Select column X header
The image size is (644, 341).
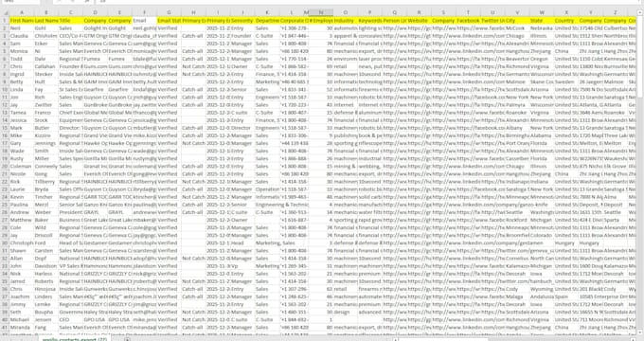566,12
